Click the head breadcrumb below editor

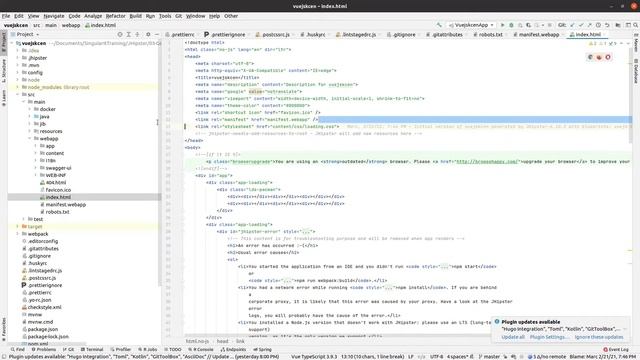click(222, 341)
